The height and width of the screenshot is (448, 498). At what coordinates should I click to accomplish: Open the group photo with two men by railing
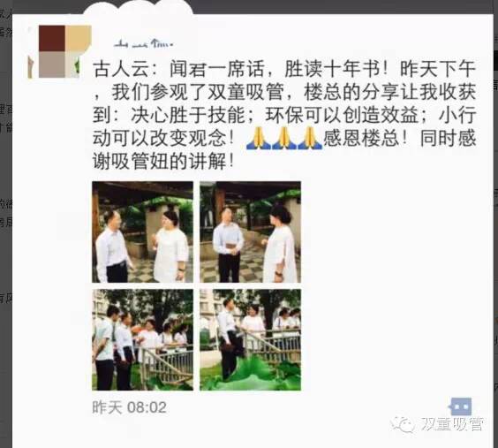tap(143, 339)
